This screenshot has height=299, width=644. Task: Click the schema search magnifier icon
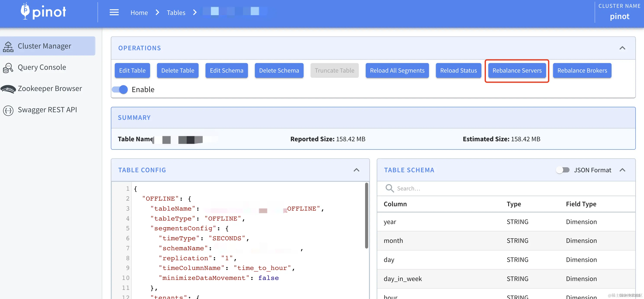(390, 188)
